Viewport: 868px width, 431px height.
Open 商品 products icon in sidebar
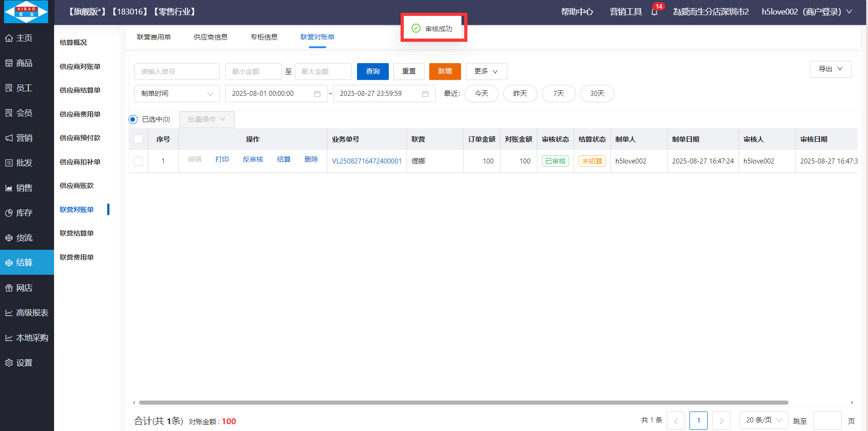tap(9, 63)
